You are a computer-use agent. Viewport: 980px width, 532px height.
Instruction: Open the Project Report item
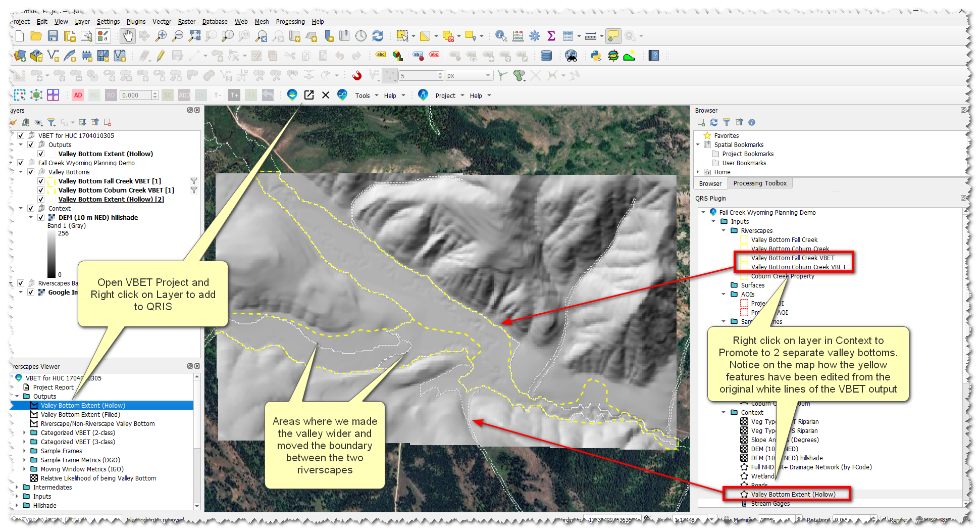coord(53,388)
